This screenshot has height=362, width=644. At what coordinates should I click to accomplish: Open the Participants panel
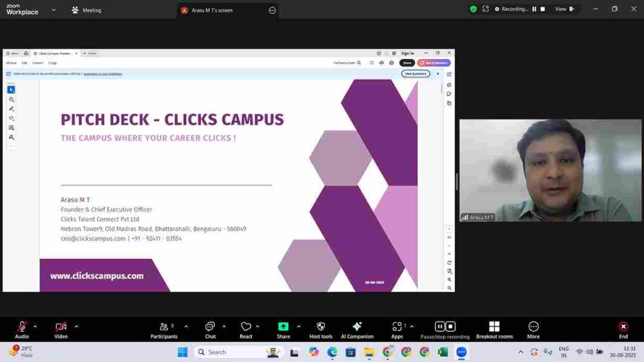[164, 329]
